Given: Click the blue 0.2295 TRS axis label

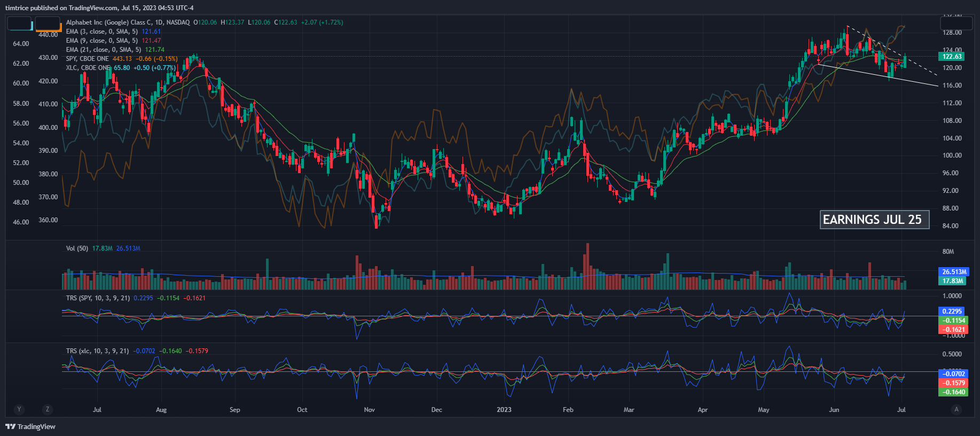Looking at the screenshot, I should [x=952, y=312].
